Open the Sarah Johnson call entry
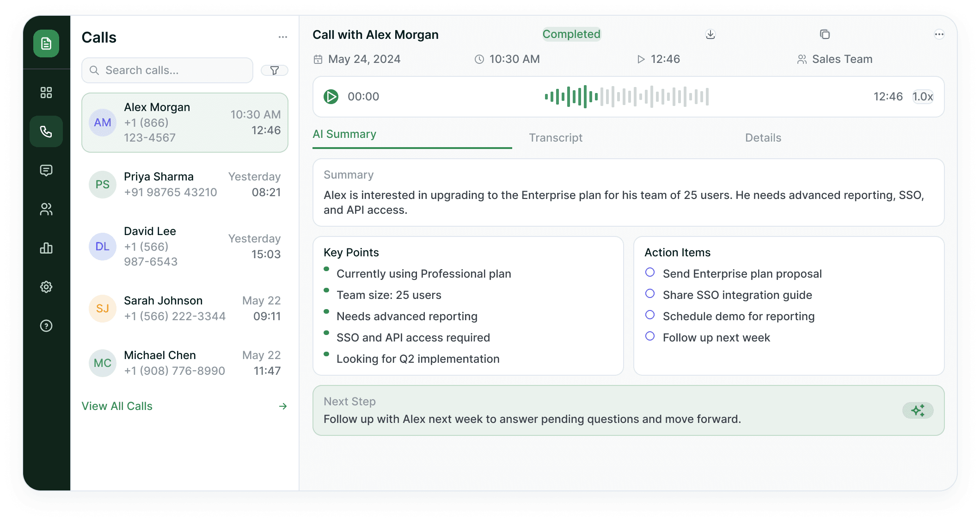 pyautogui.click(x=185, y=309)
